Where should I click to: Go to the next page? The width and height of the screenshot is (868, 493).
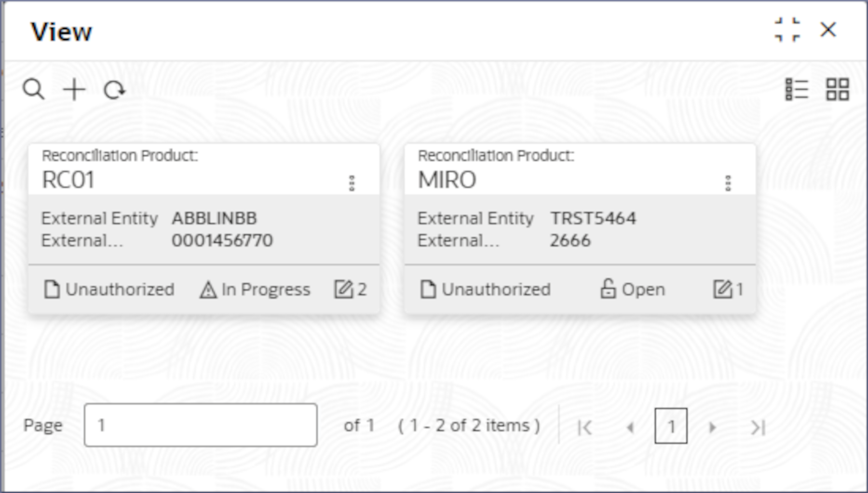tap(712, 427)
